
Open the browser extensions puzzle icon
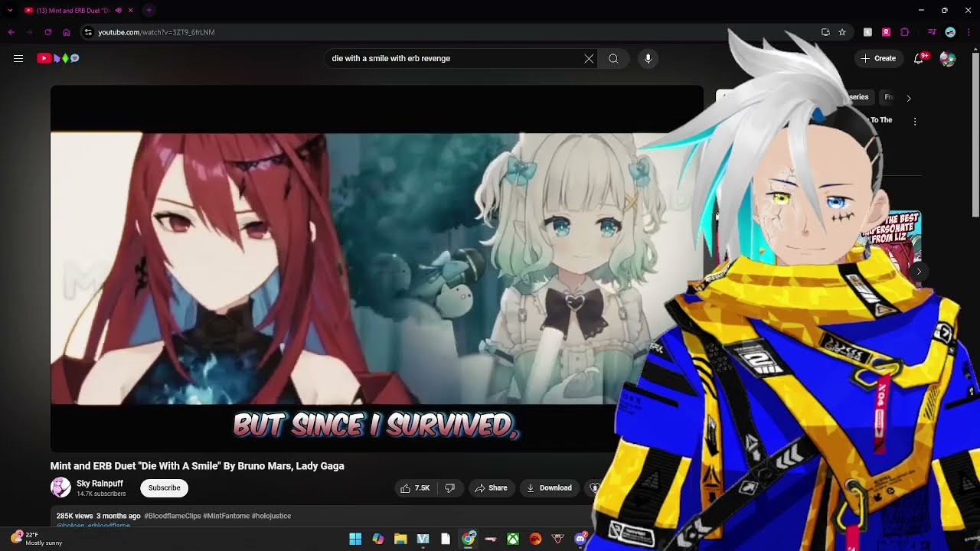[x=904, y=32]
